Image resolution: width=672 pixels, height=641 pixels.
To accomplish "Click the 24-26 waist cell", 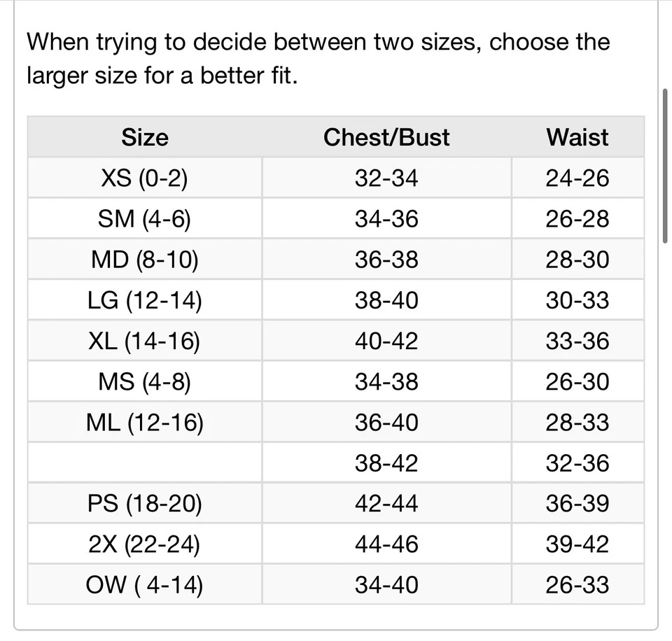I will [x=577, y=178].
